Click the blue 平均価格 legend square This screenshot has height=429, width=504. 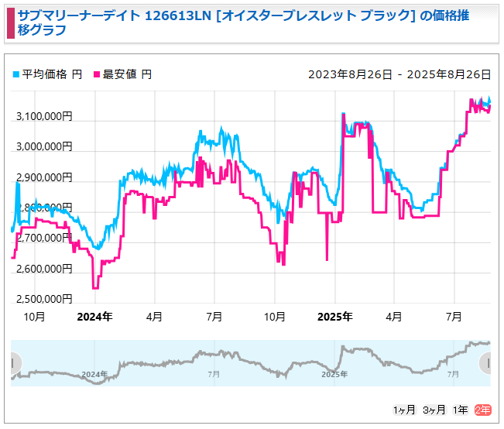[x=15, y=74]
